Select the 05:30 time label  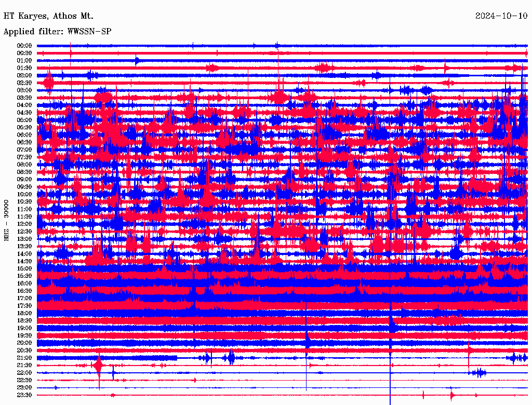pyautogui.click(x=24, y=128)
